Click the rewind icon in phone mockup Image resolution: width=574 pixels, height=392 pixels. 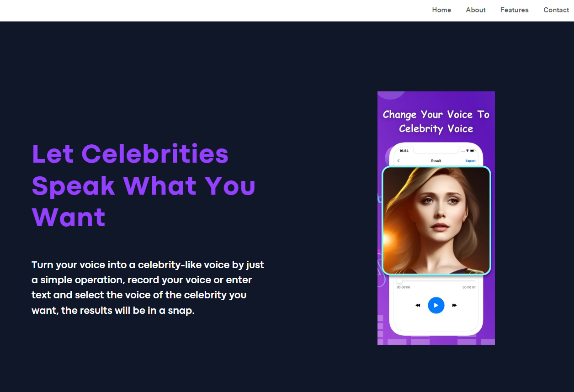418,305
